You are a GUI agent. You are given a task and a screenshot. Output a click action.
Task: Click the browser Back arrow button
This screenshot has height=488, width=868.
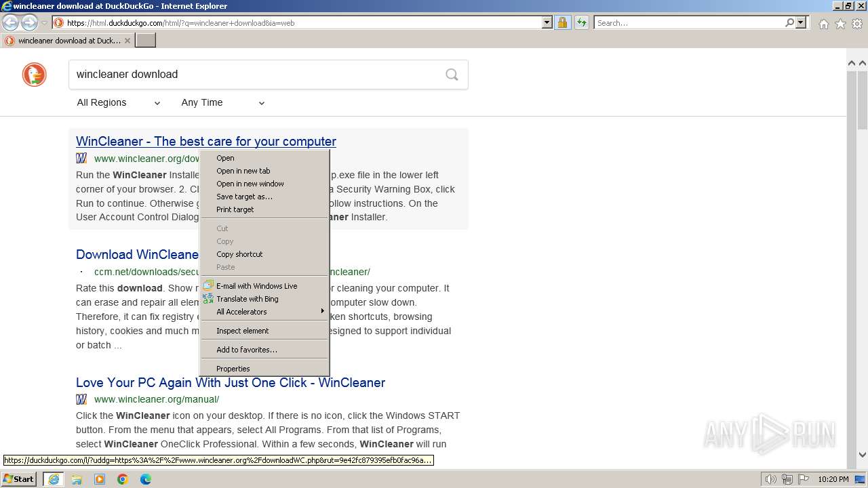click(10, 22)
